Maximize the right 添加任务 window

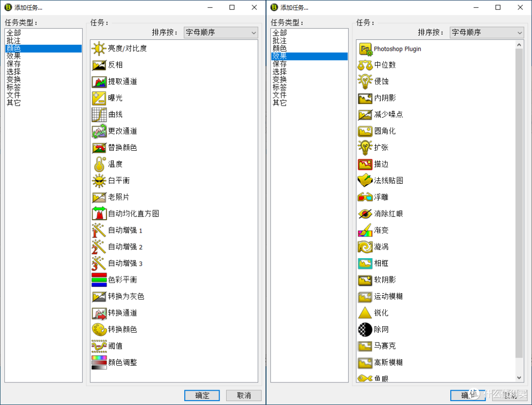(x=498, y=7)
